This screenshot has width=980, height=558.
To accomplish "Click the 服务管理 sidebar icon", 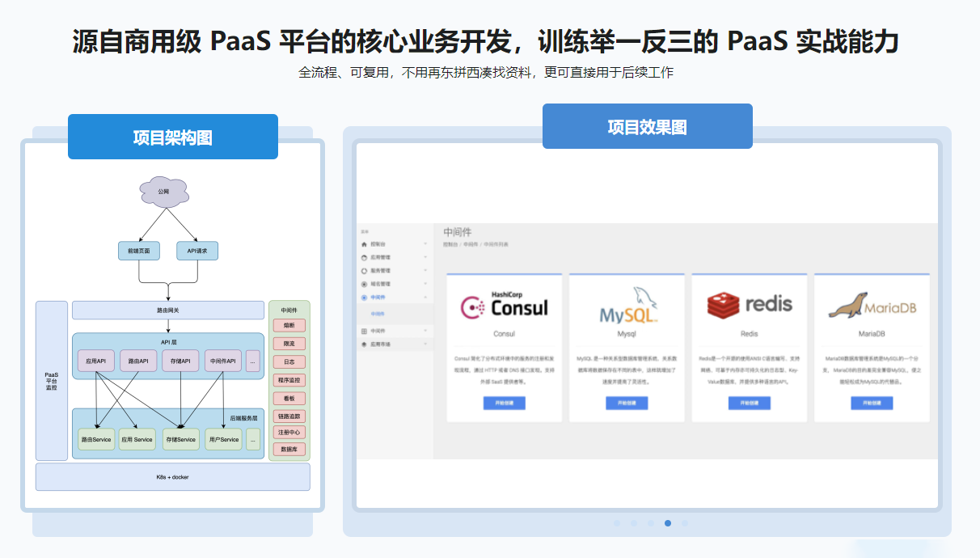I will [x=364, y=271].
